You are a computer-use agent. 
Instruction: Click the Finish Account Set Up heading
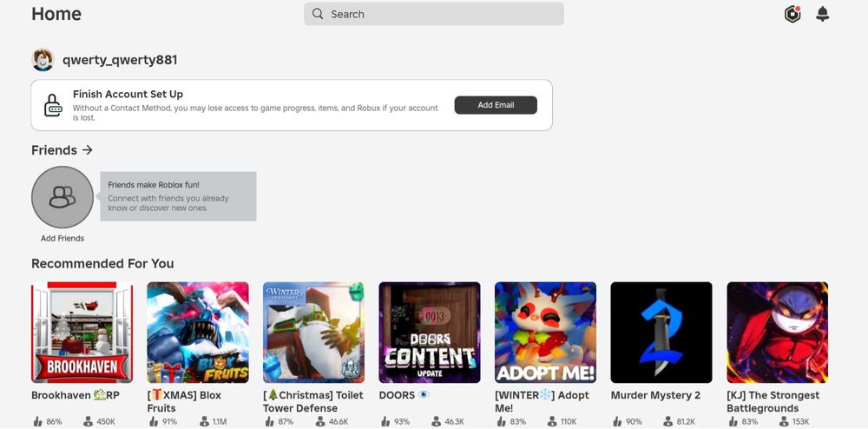coord(128,94)
